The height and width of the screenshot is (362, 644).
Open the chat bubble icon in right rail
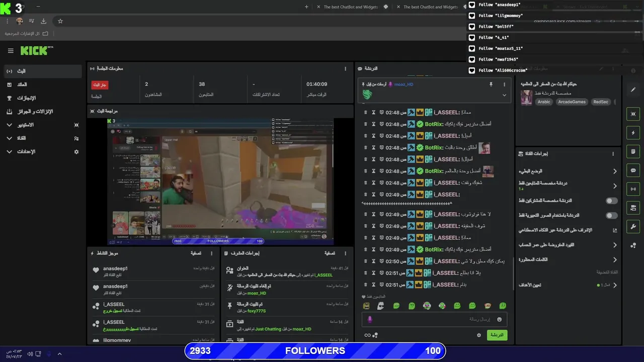tap(633, 170)
